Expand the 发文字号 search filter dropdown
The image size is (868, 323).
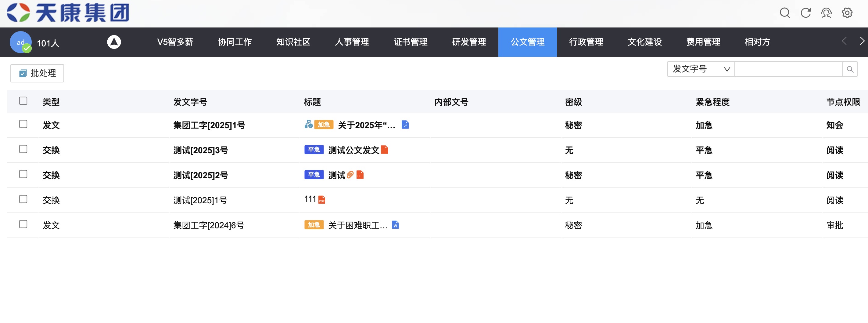click(701, 69)
